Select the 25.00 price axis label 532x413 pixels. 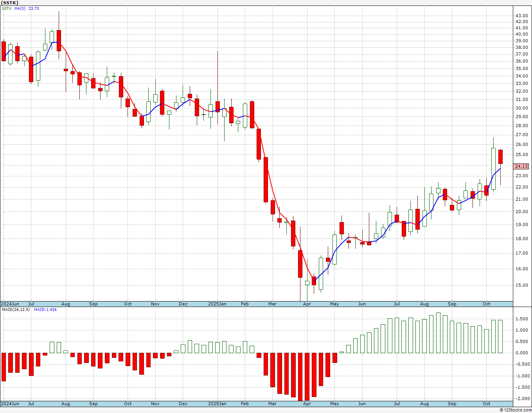[521, 154]
